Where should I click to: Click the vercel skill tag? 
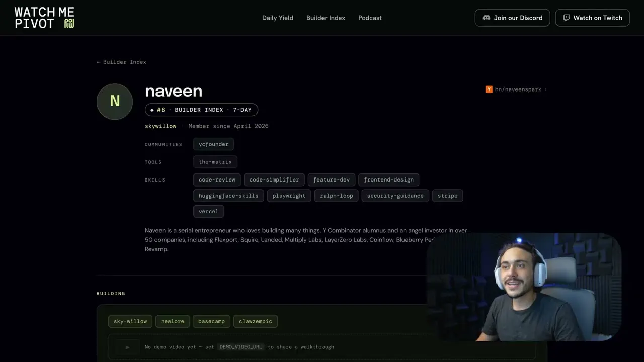pos(208,211)
